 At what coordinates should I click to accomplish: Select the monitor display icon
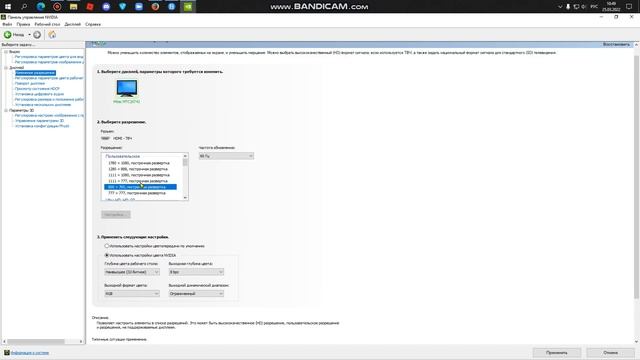pos(127,88)
